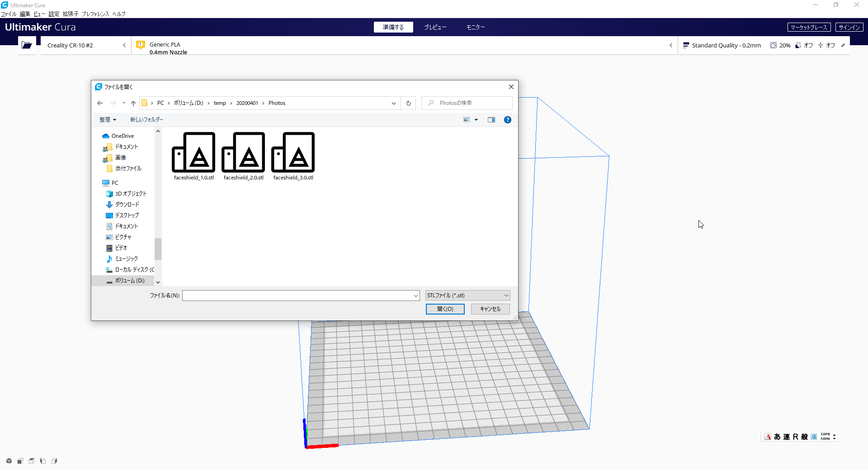Screen dimensions: 868x470
Task: Open file dialog help icon
Action: (508, 120)
